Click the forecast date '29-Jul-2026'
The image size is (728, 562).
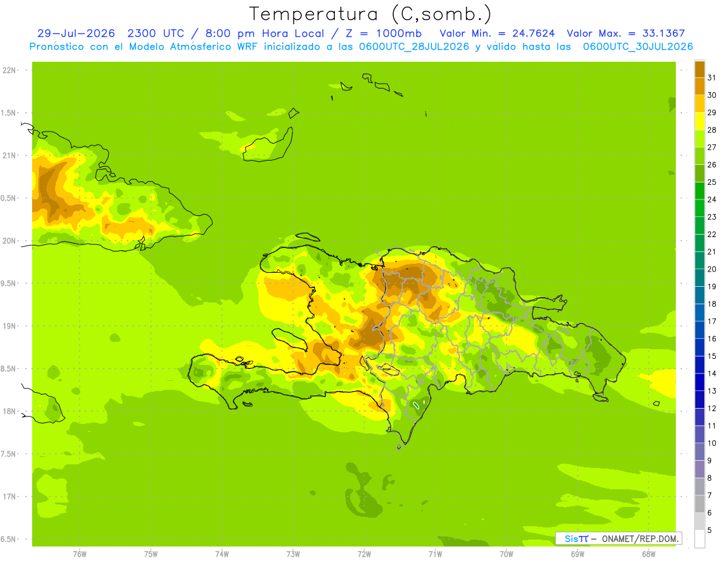76,33
